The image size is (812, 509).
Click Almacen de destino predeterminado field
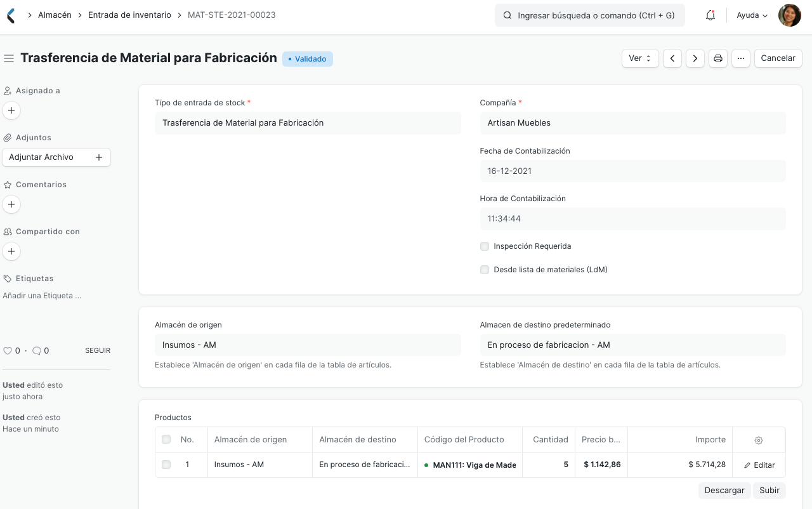pyautogui.click(x=632, y=345)
